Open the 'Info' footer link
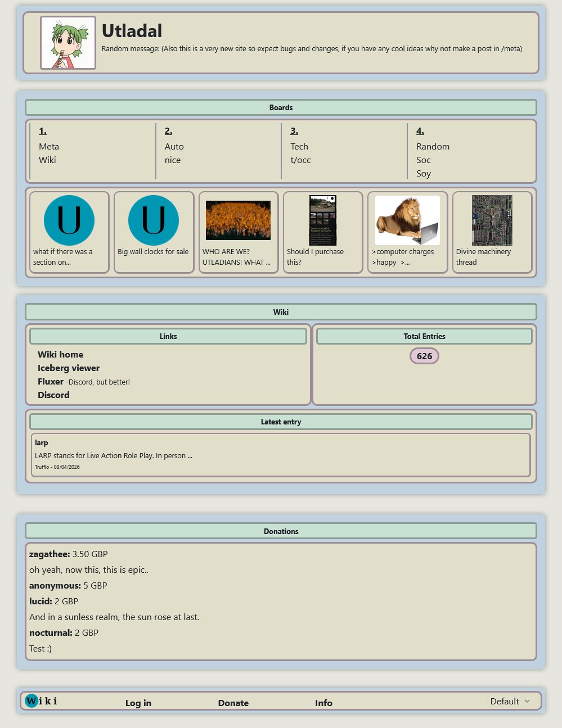 click(323, 703)
